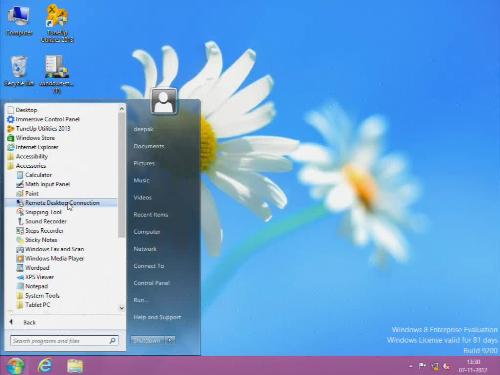Click the programs list scroll down arrow
Screen dimensions: 500x375
pyautogui.click(x=122, y=308)
